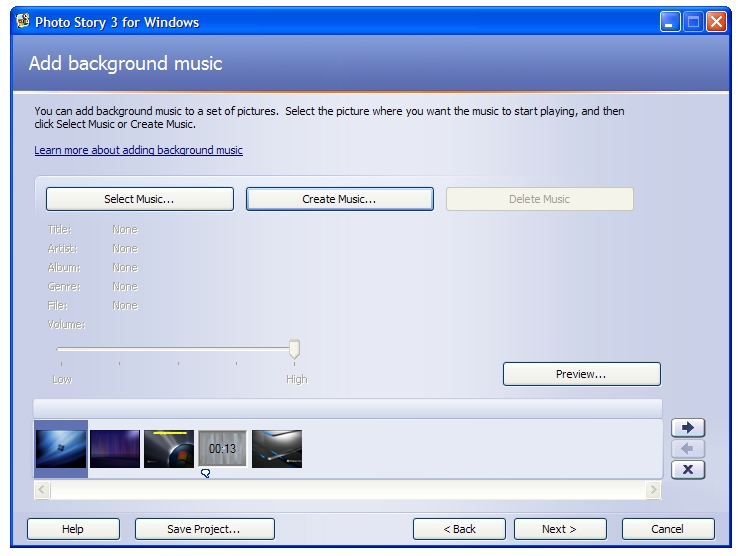Click the 'Title:' field label
The height and width of the screenshot is (556, 738).
tap(59, 230)
